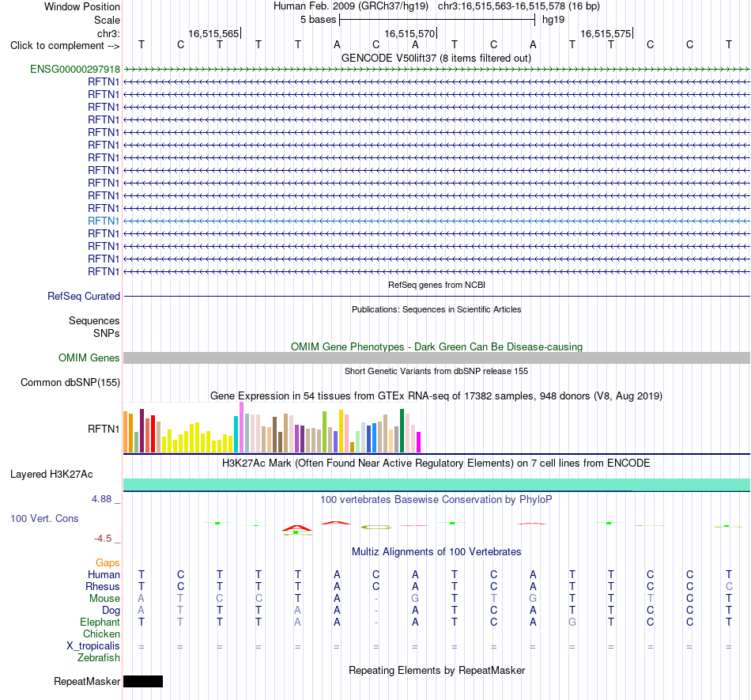Click the green ENSG00000297918 arrow line

coord(437,69)
